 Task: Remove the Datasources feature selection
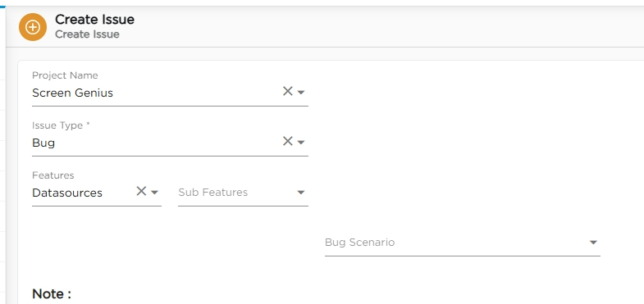coord(141,191)
